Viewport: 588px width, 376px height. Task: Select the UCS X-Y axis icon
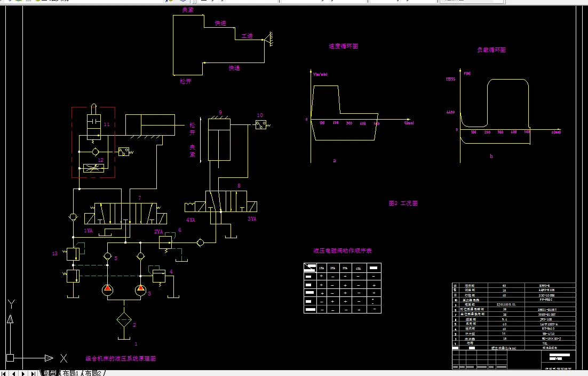click(x=37, y=330)
